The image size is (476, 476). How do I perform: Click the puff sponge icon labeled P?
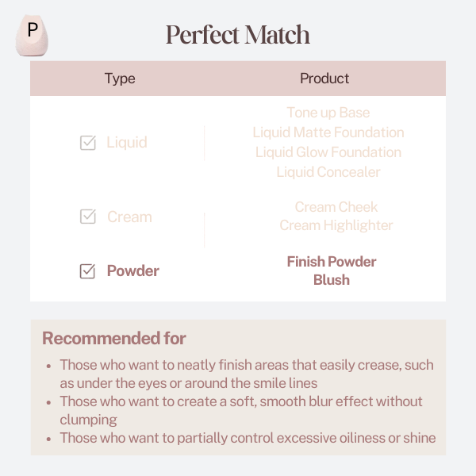click(32, 35)
